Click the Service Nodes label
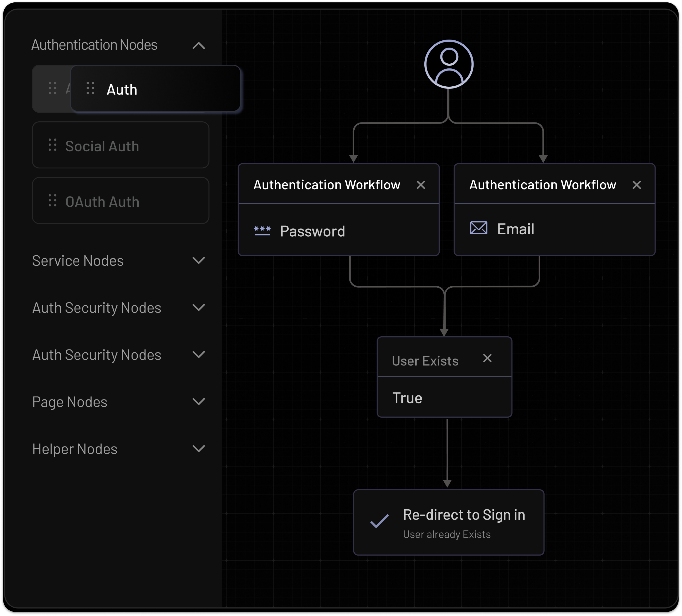Screen dimensions: 682x616 pyautogui.click(x=78, y=261)
